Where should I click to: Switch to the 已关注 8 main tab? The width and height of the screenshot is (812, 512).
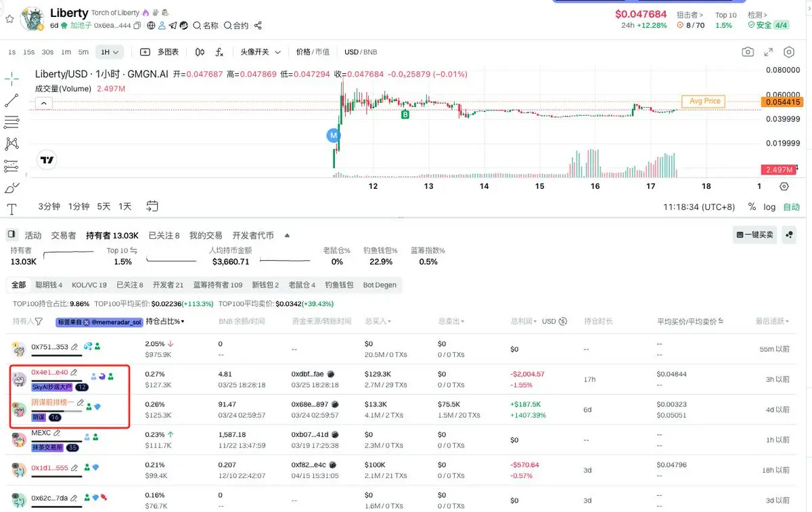(164, 236)
